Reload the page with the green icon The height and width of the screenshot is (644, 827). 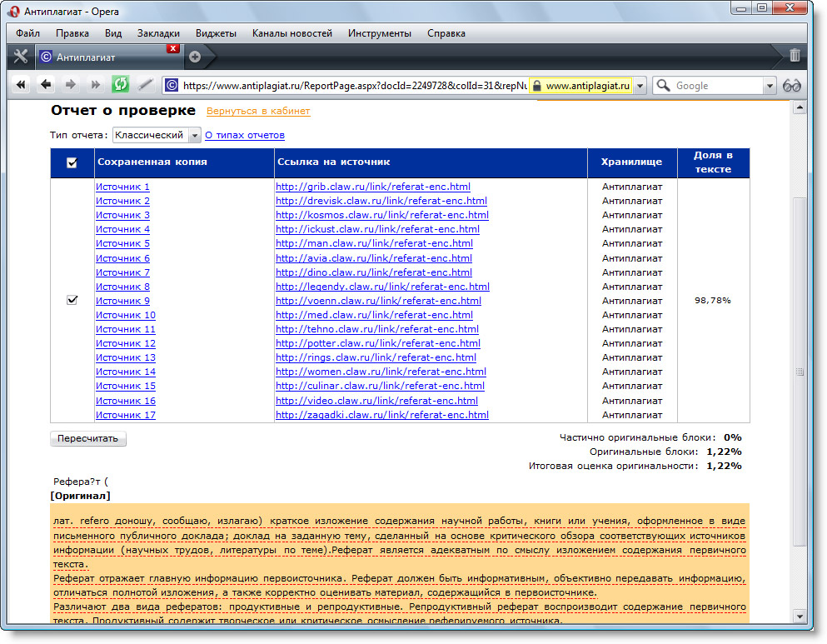click(120, 84)
